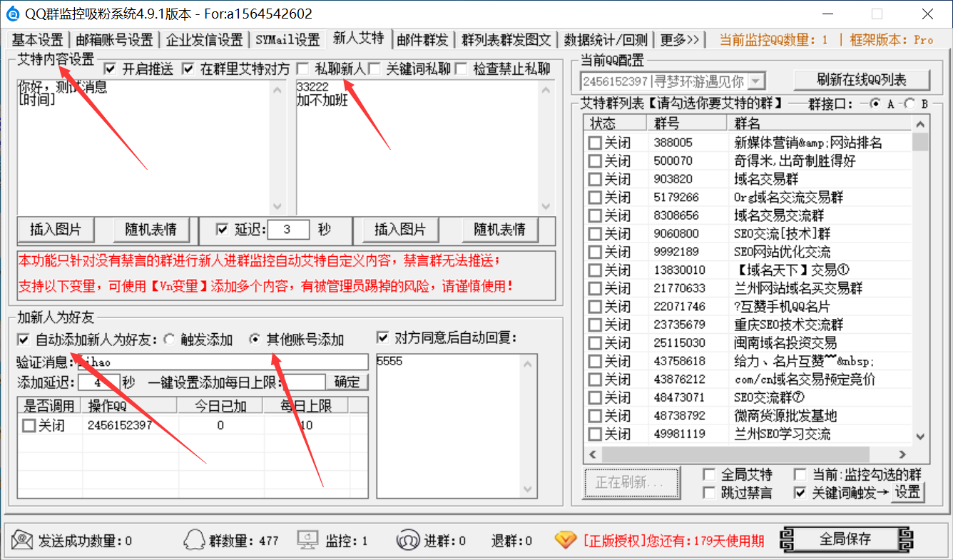Screen dimensions: 953x560
Task: Select group interface radio A
Action: [875, 103]
